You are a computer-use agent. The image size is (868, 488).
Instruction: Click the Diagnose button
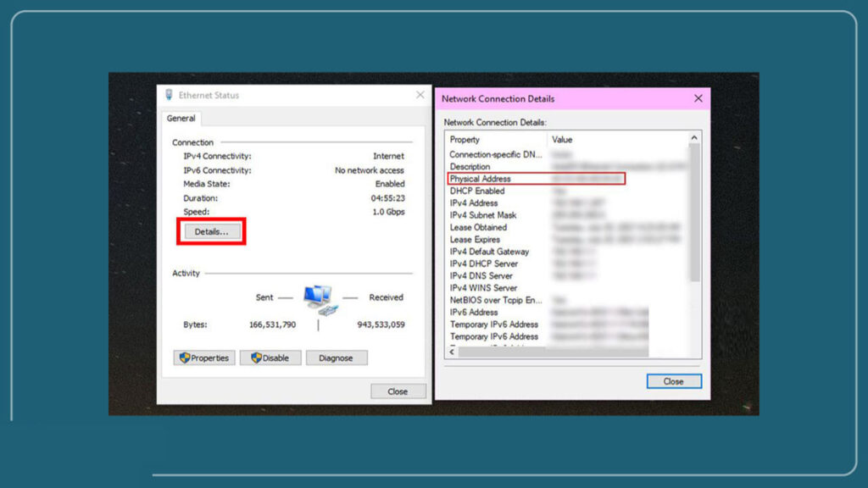pos(337,358)
